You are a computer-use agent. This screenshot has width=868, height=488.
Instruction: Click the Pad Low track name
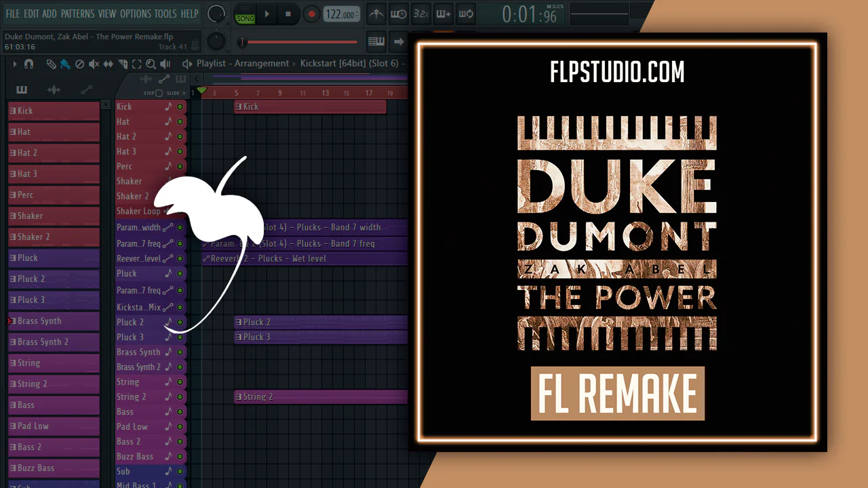pyautogui.click(x=132, y=426)
